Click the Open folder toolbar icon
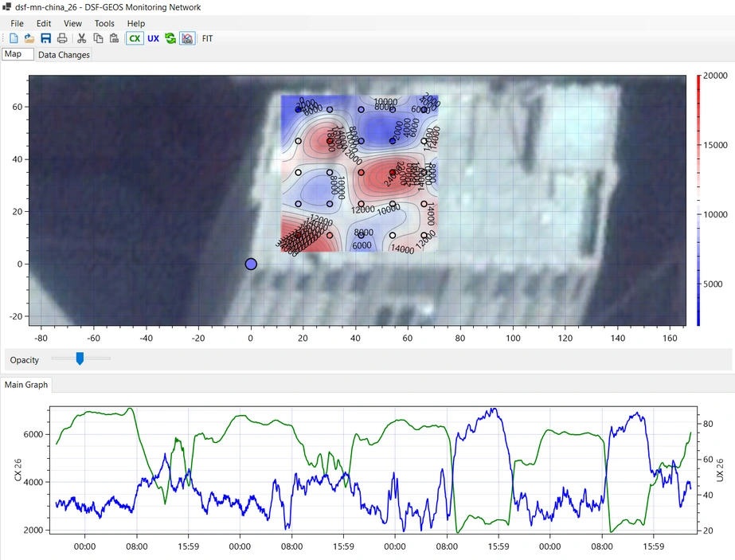The height and width of the screenshot is (560, 735). [x=29, y=38]
